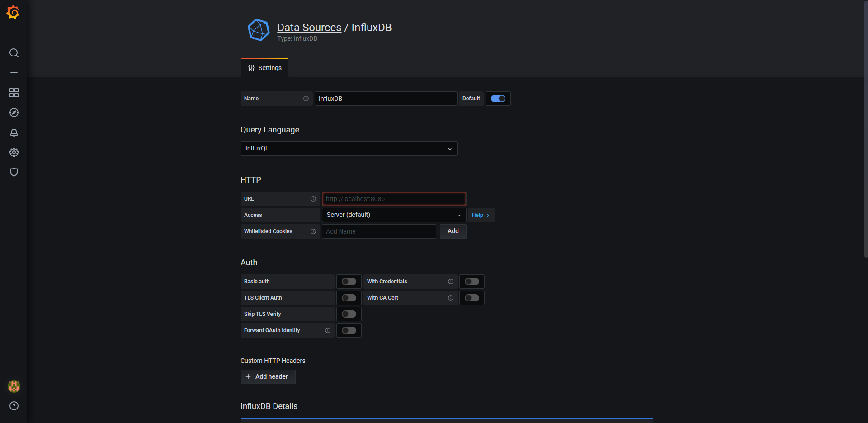Disable the Default data source toggle
Screen dimensions: 868x423
(498, 99)
